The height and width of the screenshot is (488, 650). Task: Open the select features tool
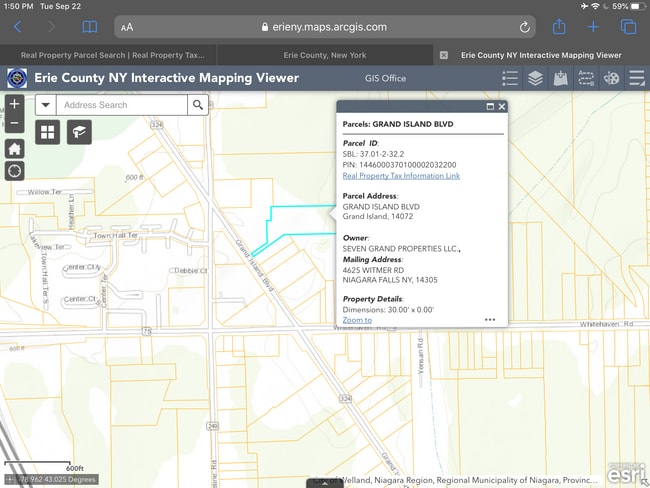[x=586, y=79]
